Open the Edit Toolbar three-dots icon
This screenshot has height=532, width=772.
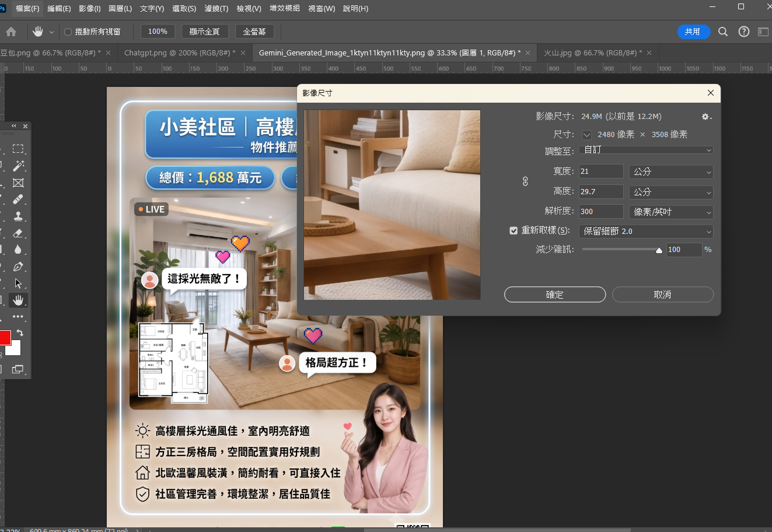[18, 317]
